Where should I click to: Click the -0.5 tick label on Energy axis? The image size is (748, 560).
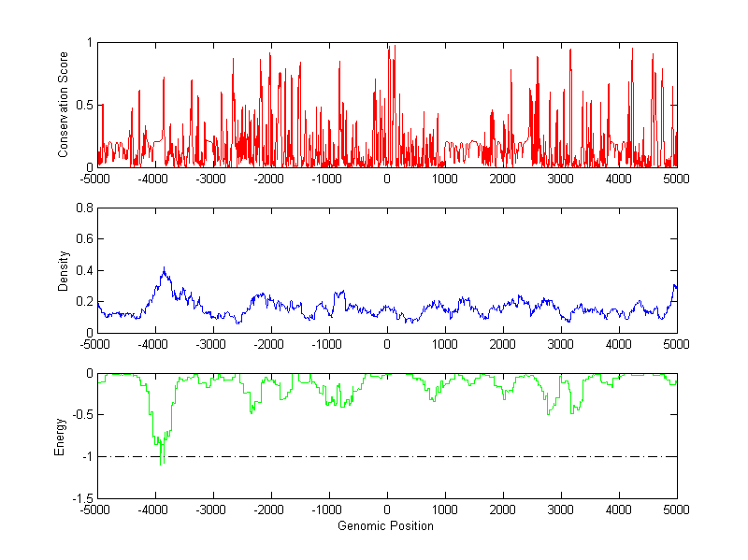coord(81,415)
